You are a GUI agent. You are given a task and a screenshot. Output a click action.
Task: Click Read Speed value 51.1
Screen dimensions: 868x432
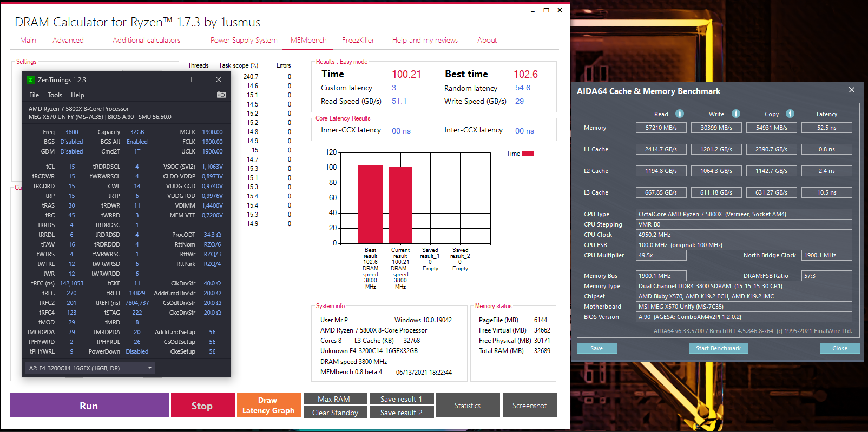point(399,101)
